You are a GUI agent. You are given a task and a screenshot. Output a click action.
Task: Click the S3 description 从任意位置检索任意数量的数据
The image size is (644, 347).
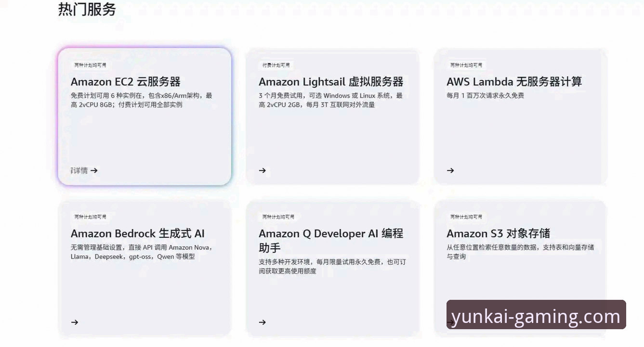(x=520, y=252)
